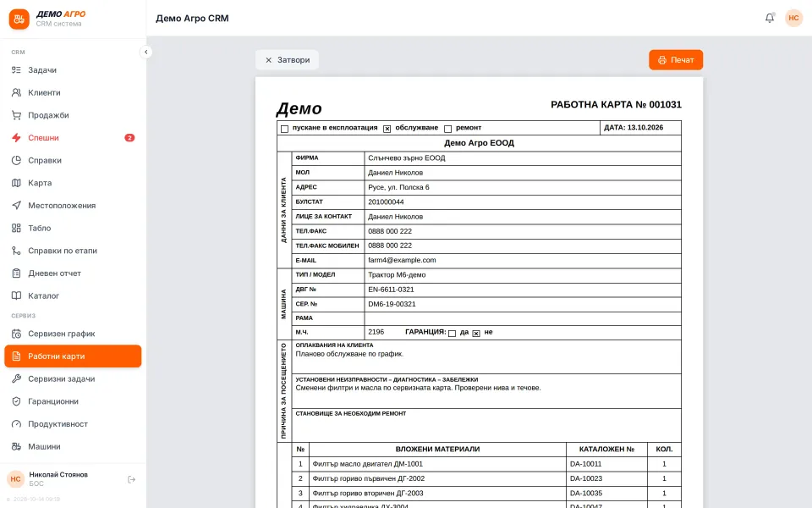Click the Демо Агро tractor logo icon

click(x=19, y=19)
